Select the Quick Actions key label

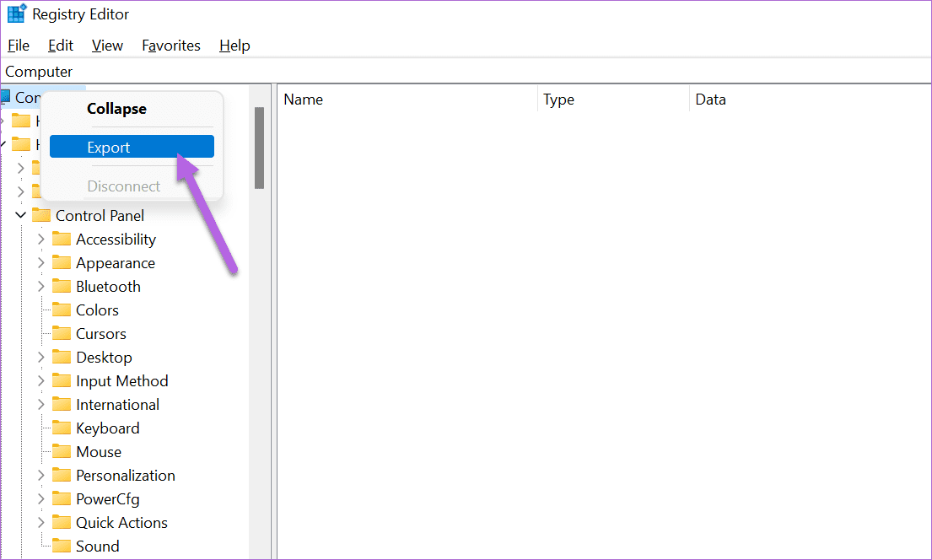point(121,523)
